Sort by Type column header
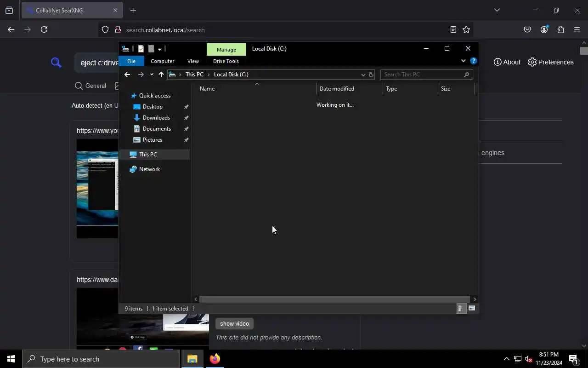Image resolution: width=588 pixels, height=368 pixels. point(410,89)
